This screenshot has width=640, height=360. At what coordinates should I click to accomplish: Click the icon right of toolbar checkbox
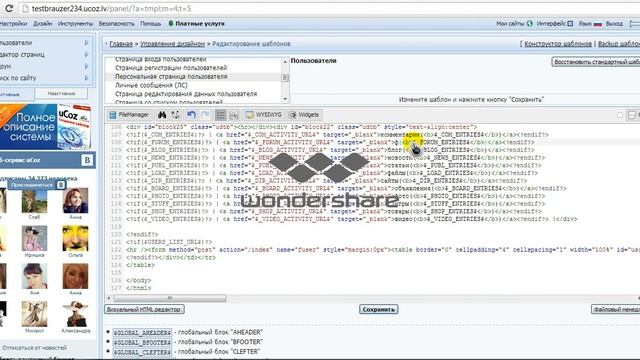(632, 115)
